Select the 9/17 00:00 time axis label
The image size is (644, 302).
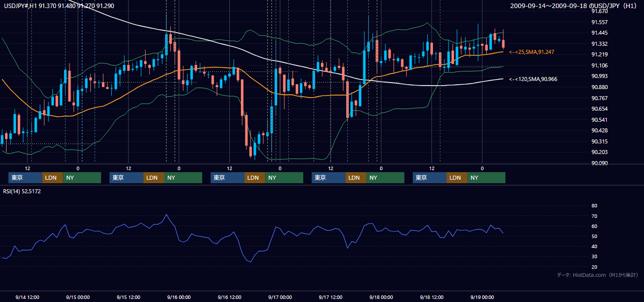coord(280,297)
